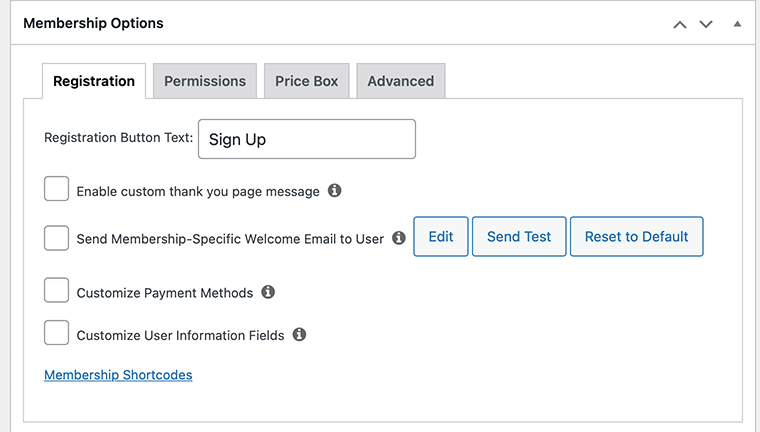Click the Send Test button
Image resolution: width=760 pixels, height=432 pixels.
(x=519, y=237)
